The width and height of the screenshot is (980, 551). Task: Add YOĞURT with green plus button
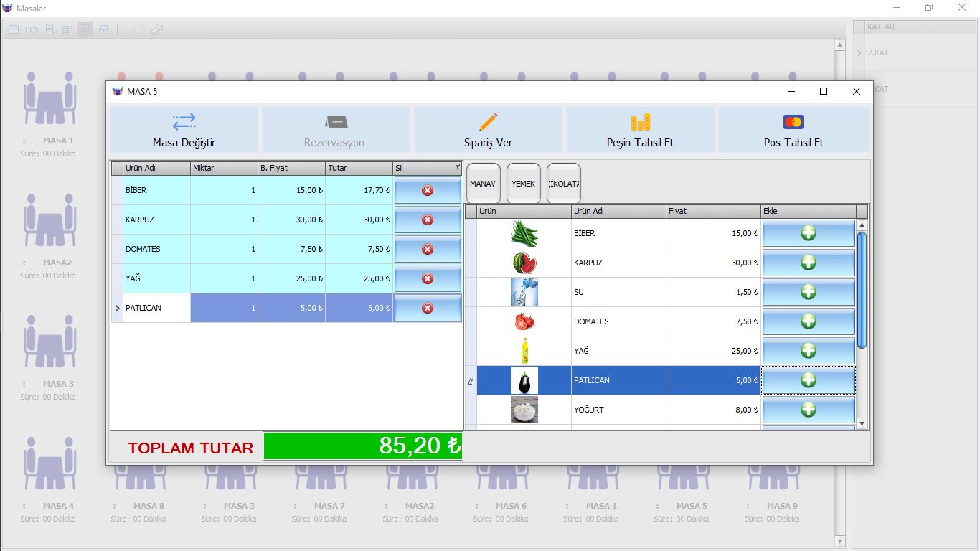[x=808, y=410]
